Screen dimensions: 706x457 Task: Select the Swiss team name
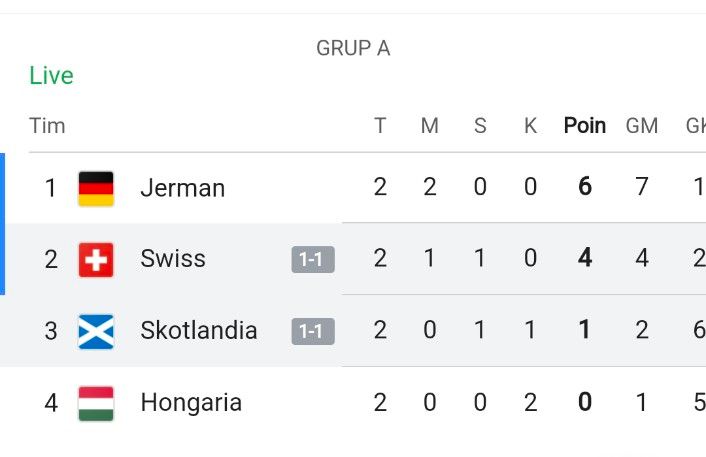click(x=173, y=258)
